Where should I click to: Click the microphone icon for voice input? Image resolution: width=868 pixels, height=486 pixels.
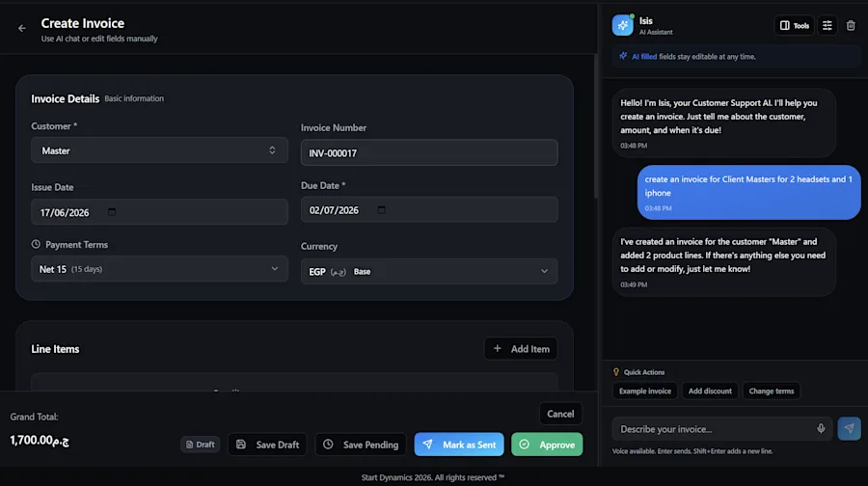click(x=821, y=428)
